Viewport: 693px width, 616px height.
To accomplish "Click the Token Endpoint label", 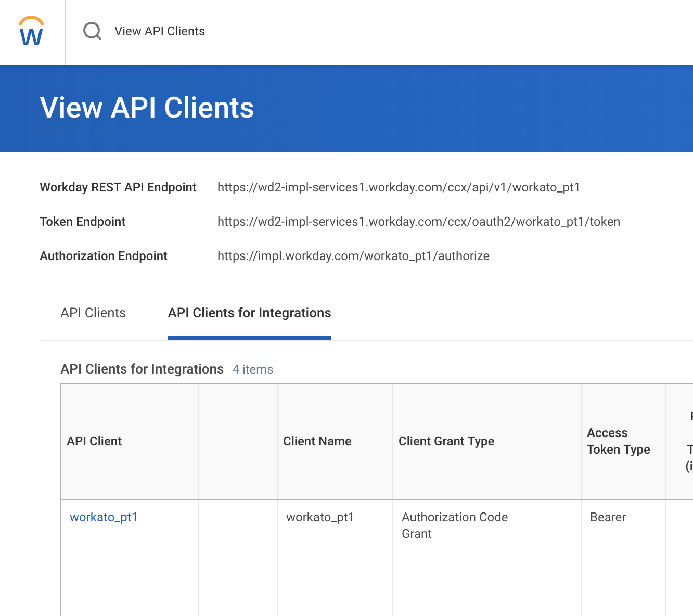I will click(82, 222).
